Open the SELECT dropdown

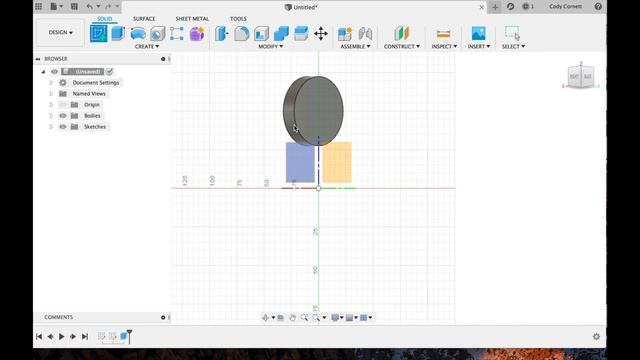(513, 47)
